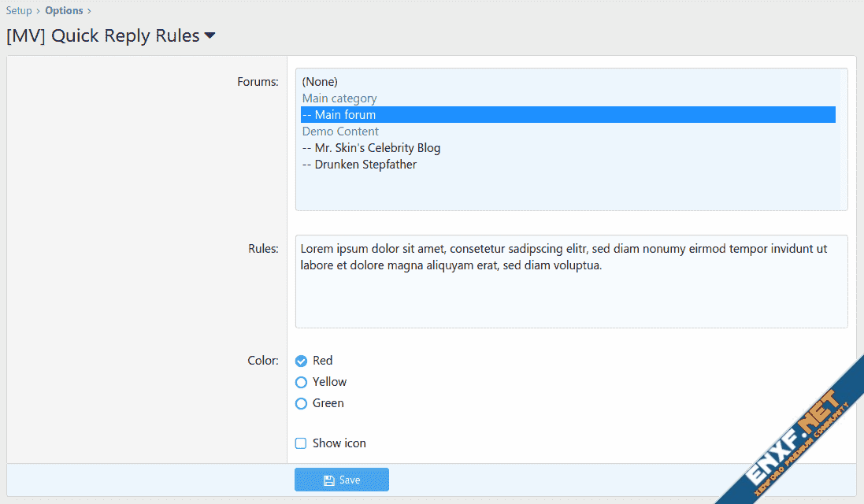864x504 pixels.
Task: Click the Forums: field label
Action: pos(258,82)
